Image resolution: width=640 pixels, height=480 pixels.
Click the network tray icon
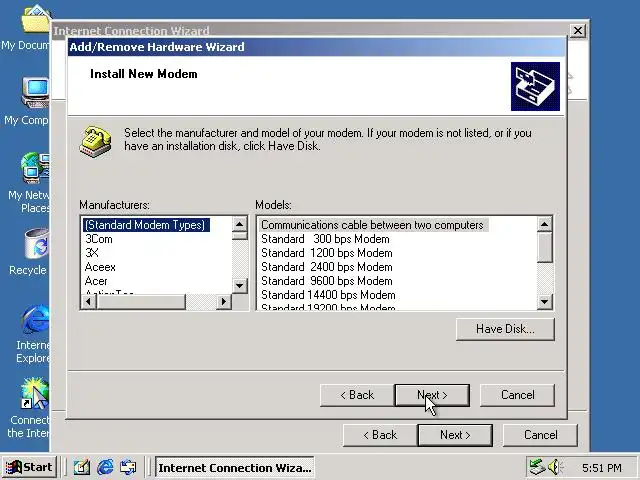pyautogui.click(x=537, y=467)
